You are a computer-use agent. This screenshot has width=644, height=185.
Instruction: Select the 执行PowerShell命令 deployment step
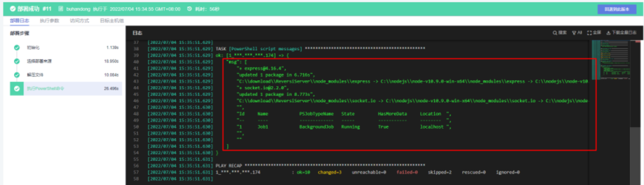[x=66, y=88]
